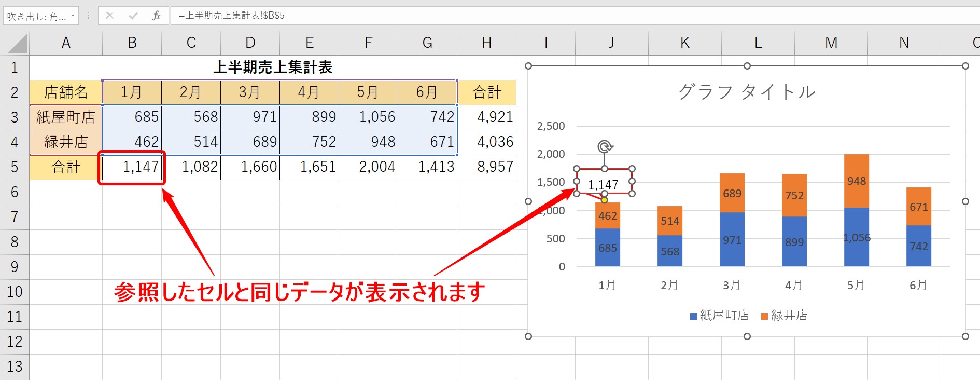Click the 2,500 vertical axis label
Viewport: 980px width, 380px height.
551,126
